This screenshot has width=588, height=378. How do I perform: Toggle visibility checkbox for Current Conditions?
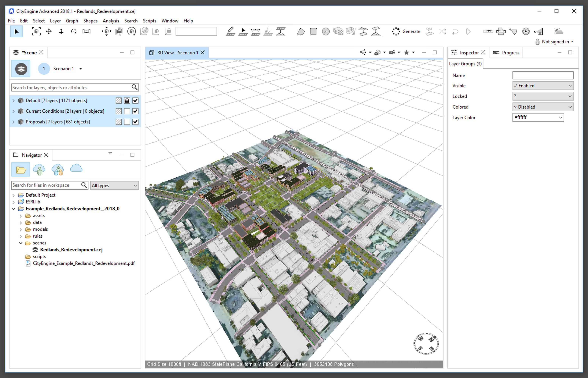pyautogui.click(x=135, y=111)
